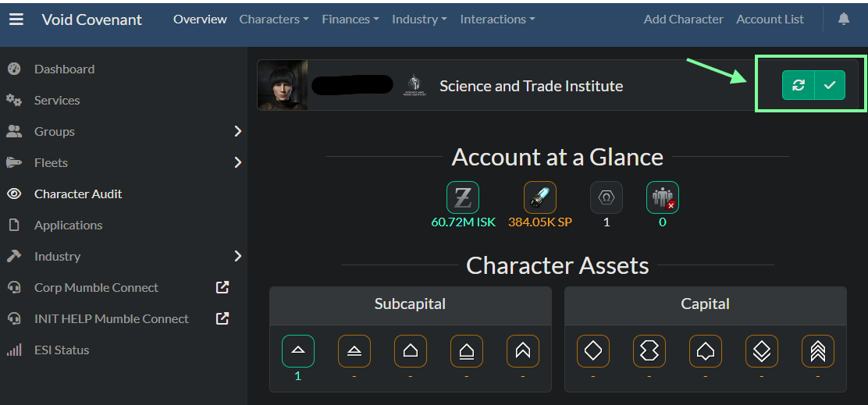The image size is (868, 405).
Task: Click the first Subcapital ship class icon
Action: coord(298,351)
